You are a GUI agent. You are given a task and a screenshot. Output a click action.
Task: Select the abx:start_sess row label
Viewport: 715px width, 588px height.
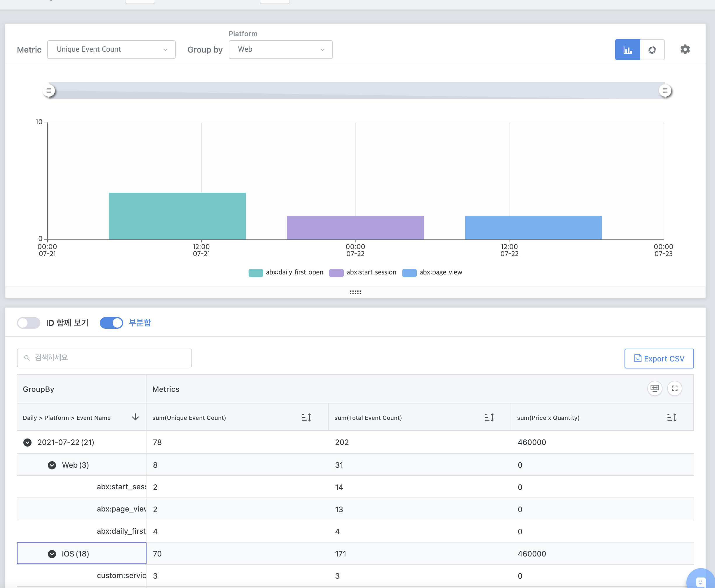click(x=121, y=487)
